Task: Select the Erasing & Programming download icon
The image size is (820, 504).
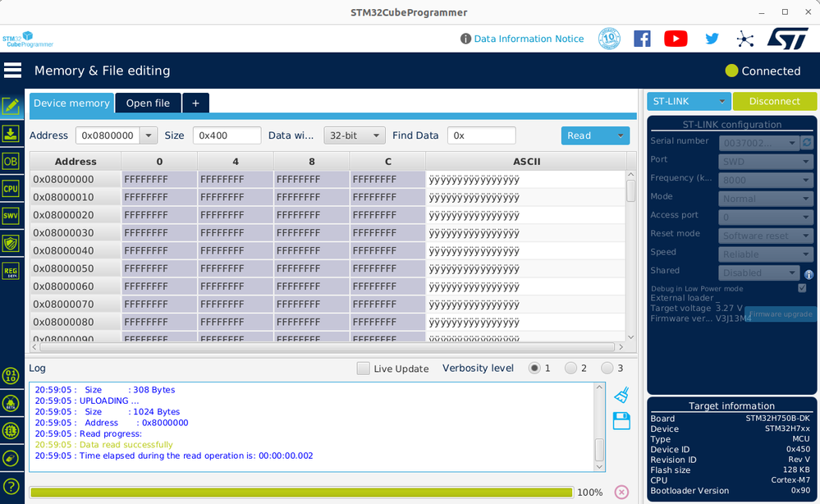Action: (x=11, y=133)
